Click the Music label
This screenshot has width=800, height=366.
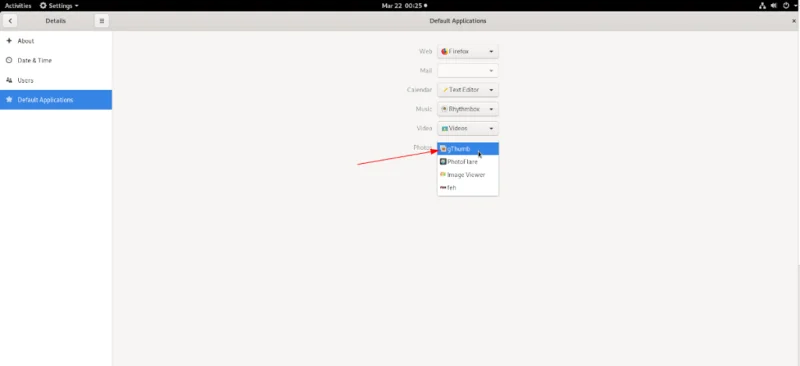click(424, 109)
